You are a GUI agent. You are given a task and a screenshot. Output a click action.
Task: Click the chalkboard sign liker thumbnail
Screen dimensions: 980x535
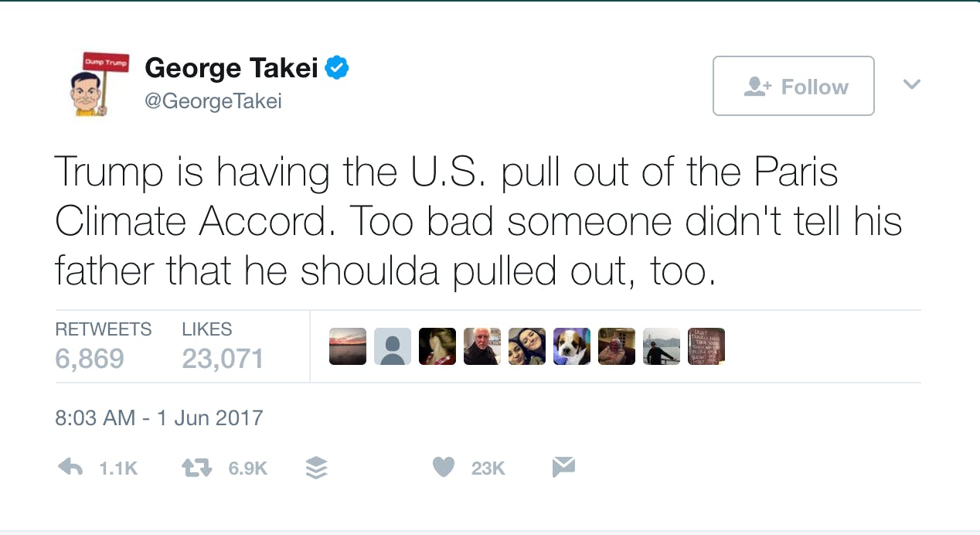[706, 346]
